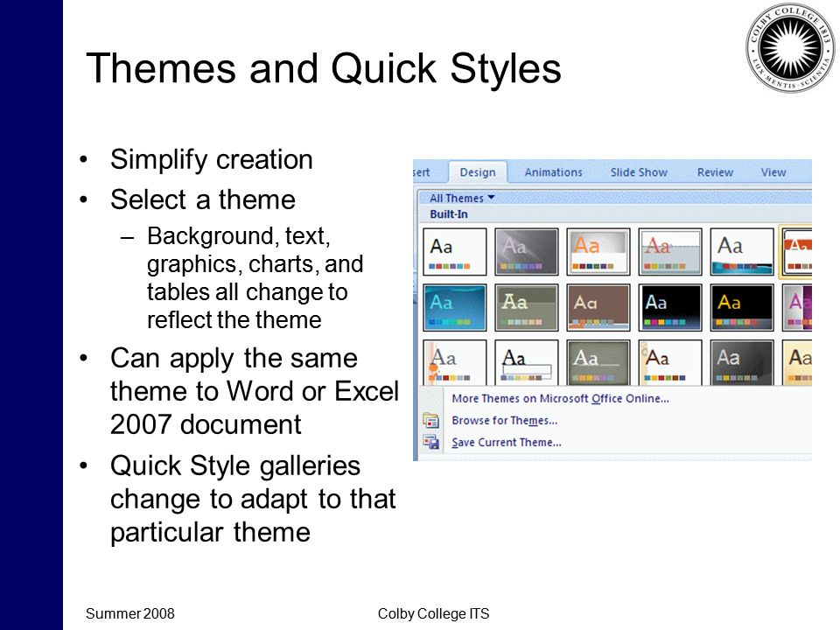Switch to the Animations tab

[553, 172]
